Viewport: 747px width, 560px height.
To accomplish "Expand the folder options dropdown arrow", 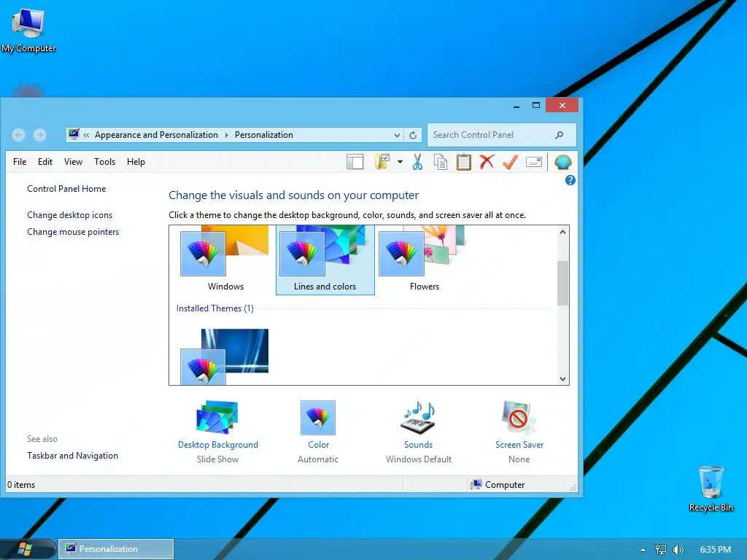I will [400, 162].
